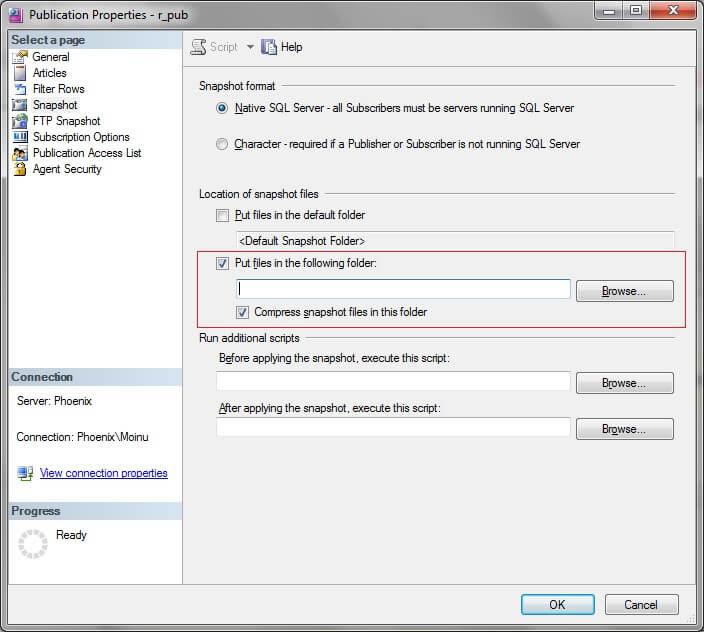Cancel the Publication Properties dialog

click(641, 605)
